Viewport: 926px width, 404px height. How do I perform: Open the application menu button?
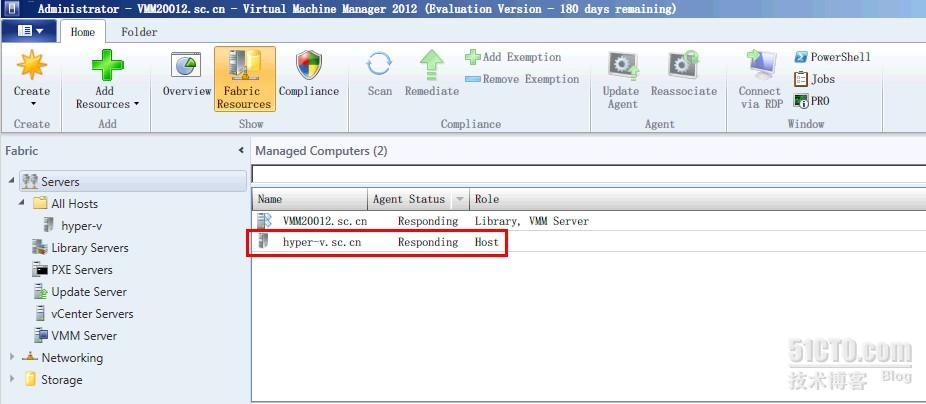click(x=30, y=31)
